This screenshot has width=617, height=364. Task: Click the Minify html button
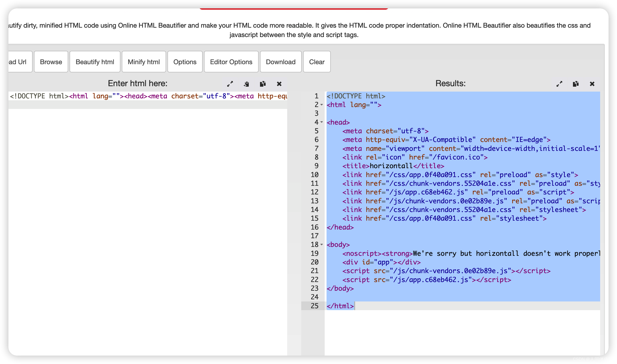click(144, 61)
